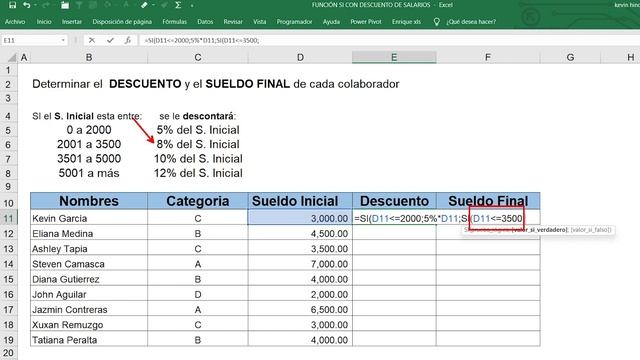Image resolution: width=640 pixels, height=360 pixels.
Task: Click the Select All corner triangle
Action: click(x=11, y=58)
